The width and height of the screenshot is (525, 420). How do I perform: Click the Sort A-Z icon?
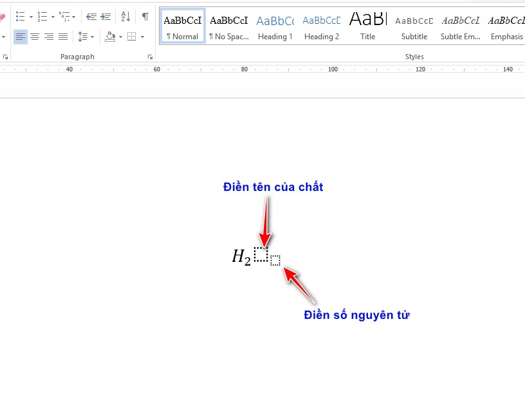click(125, 16)
